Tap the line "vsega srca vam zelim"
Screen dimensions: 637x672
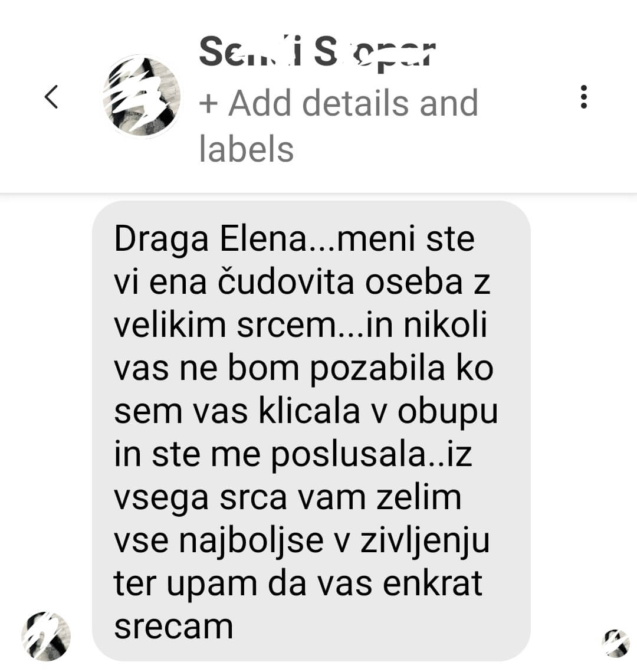287,498
